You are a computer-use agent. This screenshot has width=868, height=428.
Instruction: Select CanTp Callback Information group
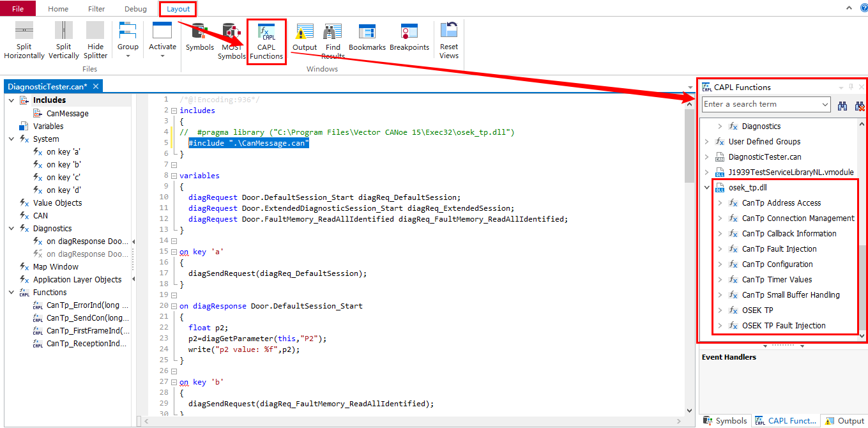coord(789,234)
